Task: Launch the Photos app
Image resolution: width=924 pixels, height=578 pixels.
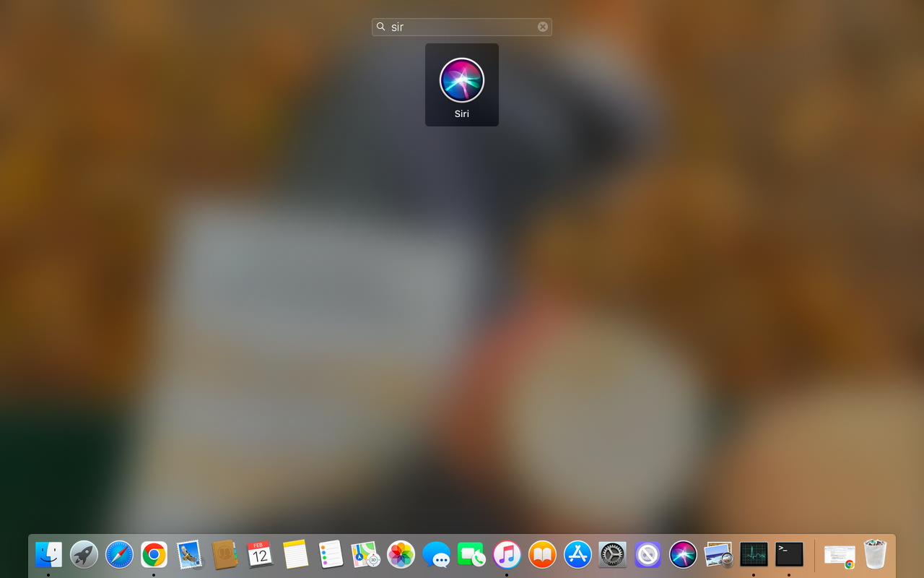Action: point(401,555)
